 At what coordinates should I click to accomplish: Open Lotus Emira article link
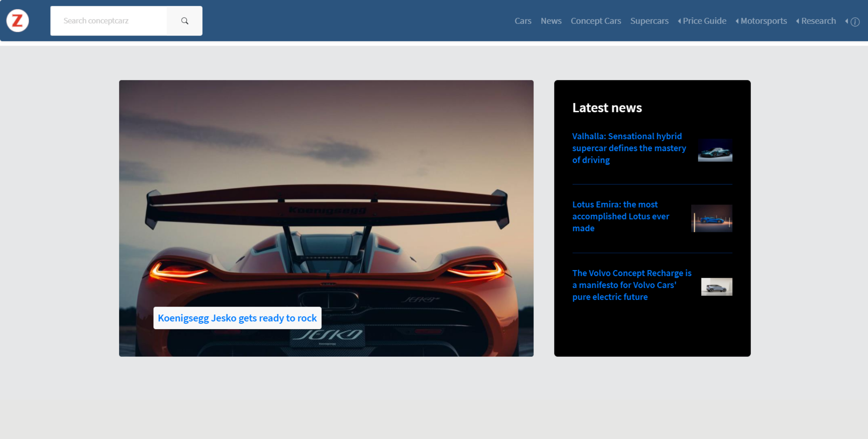621,216
